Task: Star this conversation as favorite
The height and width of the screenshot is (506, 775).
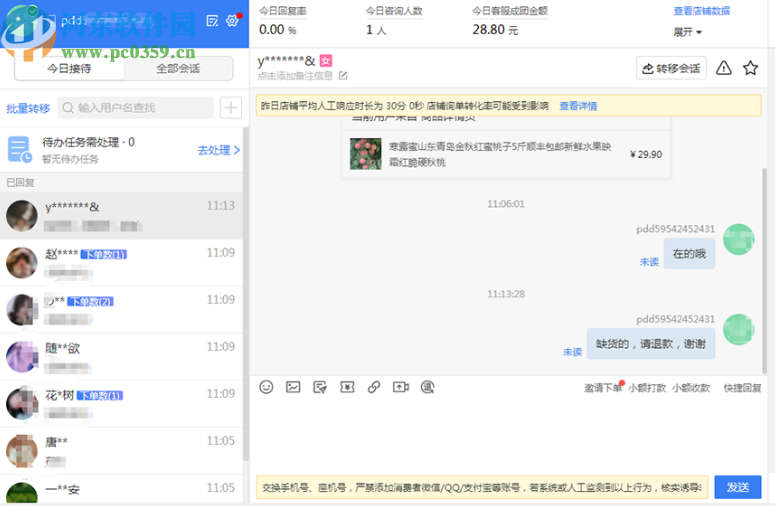Action: [750, 68]
